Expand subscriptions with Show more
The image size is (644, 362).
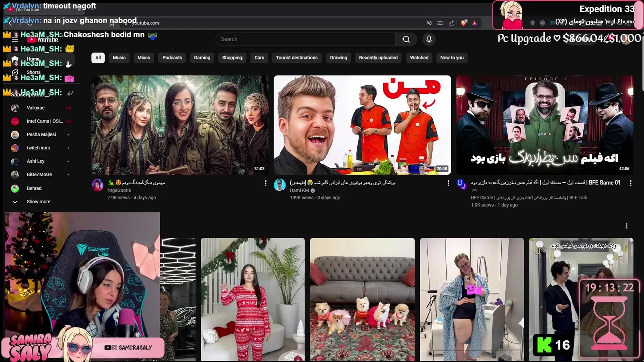[38, 202]
